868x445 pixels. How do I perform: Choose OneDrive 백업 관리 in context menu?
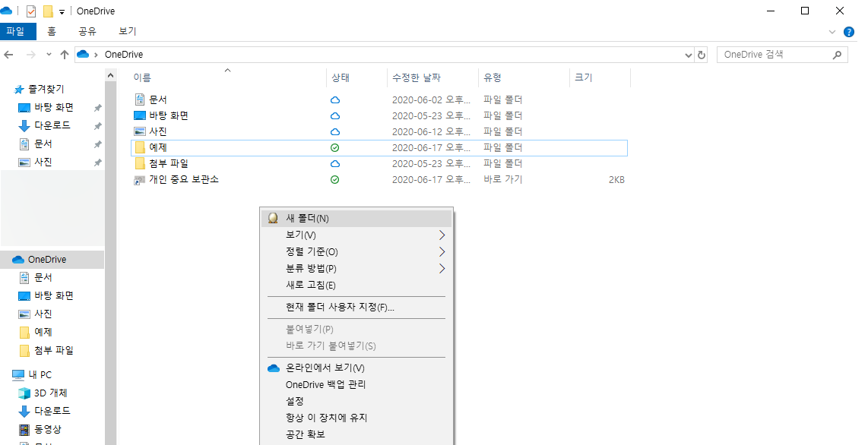[356, 385]
